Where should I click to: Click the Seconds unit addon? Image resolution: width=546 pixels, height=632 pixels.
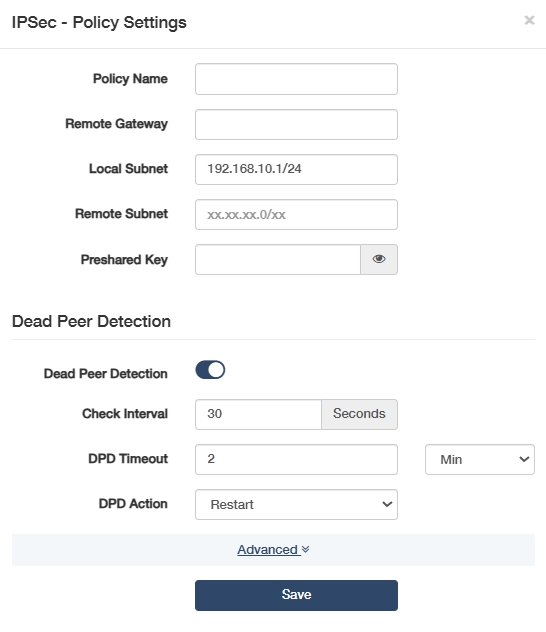[359, 414]
